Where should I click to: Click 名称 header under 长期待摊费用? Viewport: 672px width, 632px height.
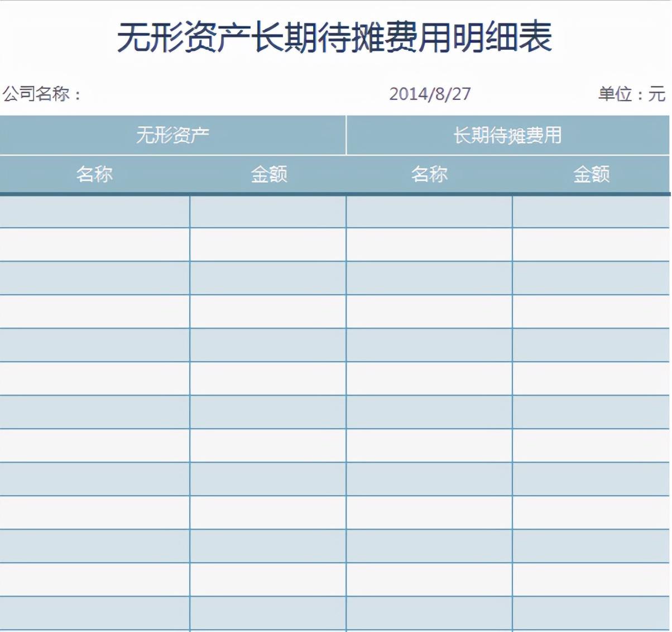429,174
